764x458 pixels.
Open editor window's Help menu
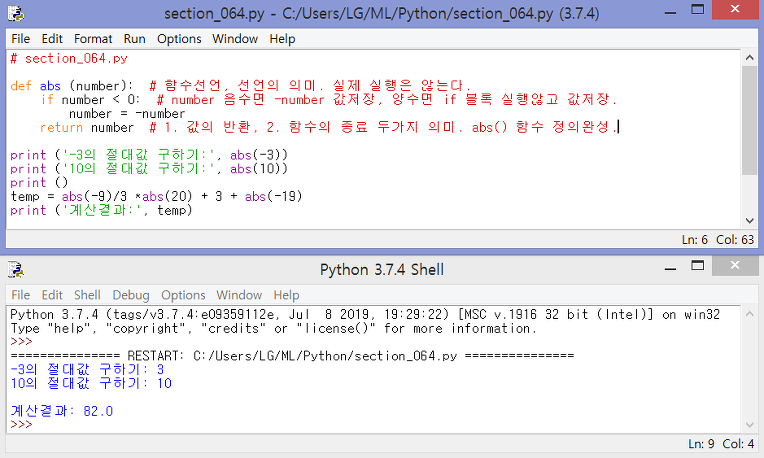pyautogui.click(x=282, y=39)
